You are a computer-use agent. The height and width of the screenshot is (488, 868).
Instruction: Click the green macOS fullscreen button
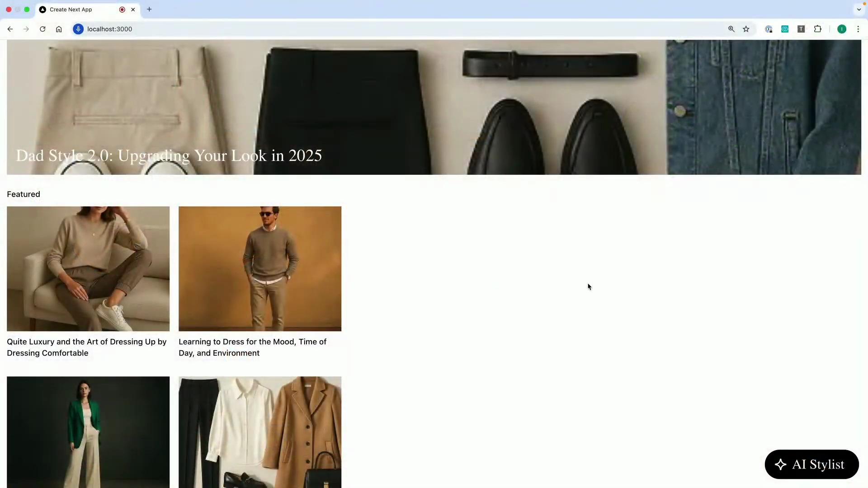point(27,9)
